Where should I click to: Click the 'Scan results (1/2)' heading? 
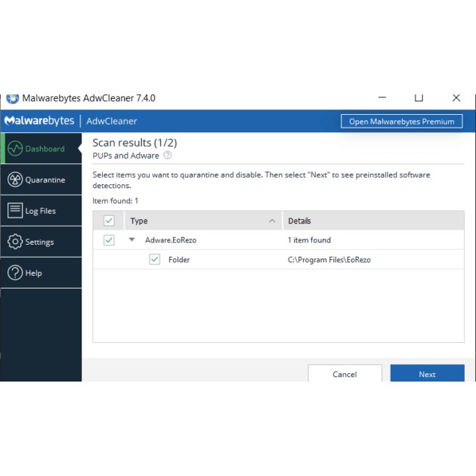134,143
